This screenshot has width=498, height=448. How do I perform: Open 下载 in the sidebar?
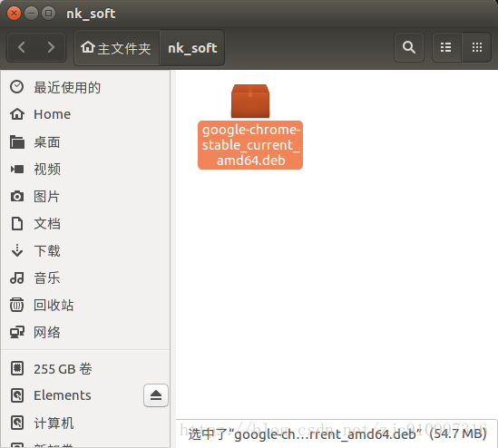[85, 250]
